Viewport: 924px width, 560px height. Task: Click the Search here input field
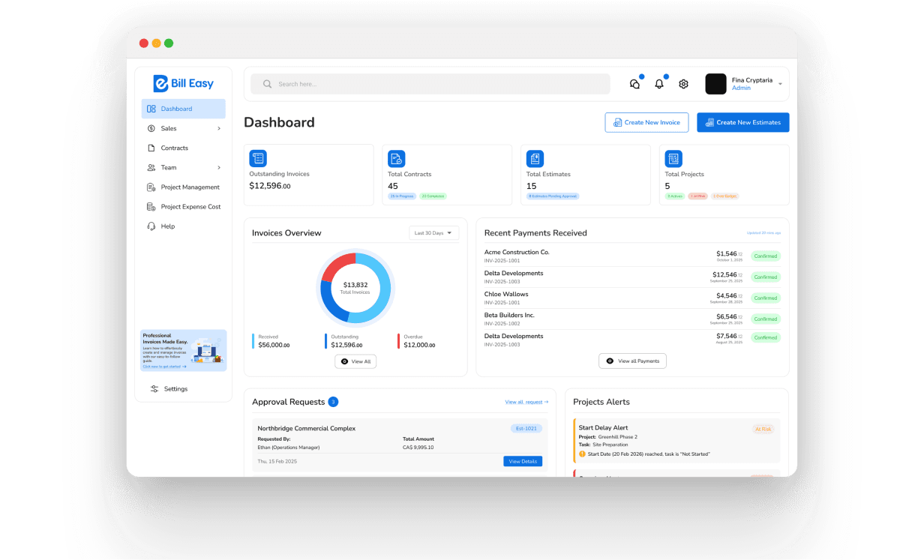[430, 84]
